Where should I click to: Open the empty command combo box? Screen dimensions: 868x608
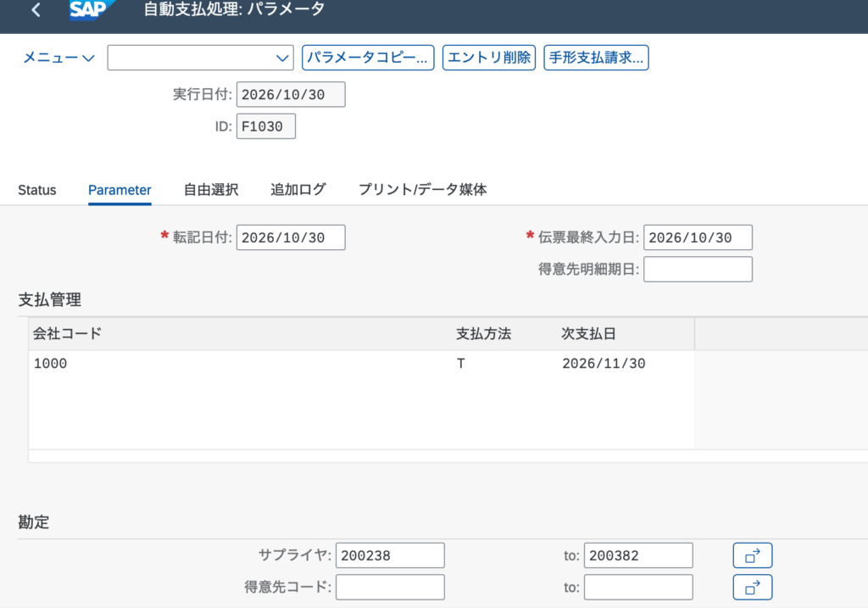coord(200,58)
